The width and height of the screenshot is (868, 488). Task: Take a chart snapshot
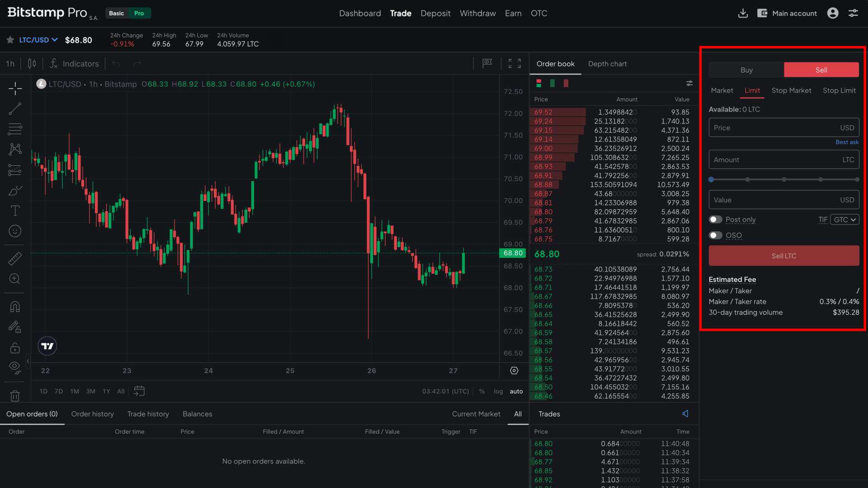tap(487, 64)
